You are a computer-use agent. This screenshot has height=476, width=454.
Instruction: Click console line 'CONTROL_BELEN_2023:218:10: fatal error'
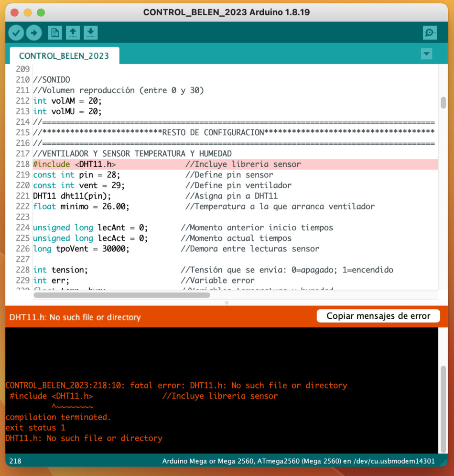pyautogui.click(x=176, y=386)
